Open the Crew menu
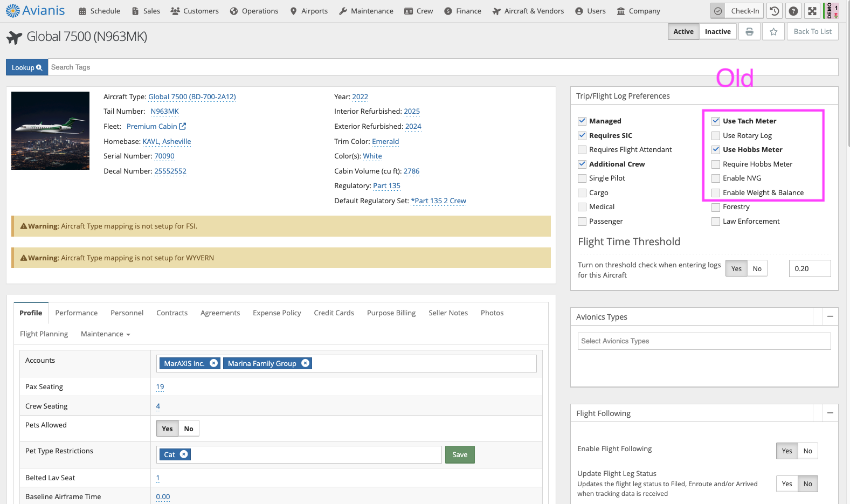 click(x=419, y=11)
